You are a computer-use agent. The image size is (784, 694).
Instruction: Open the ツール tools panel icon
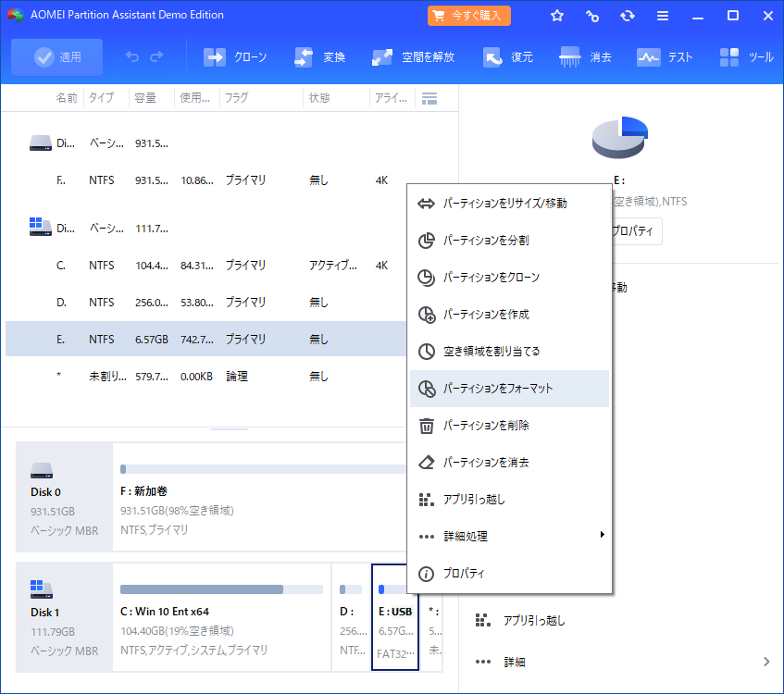pos(731,56)
